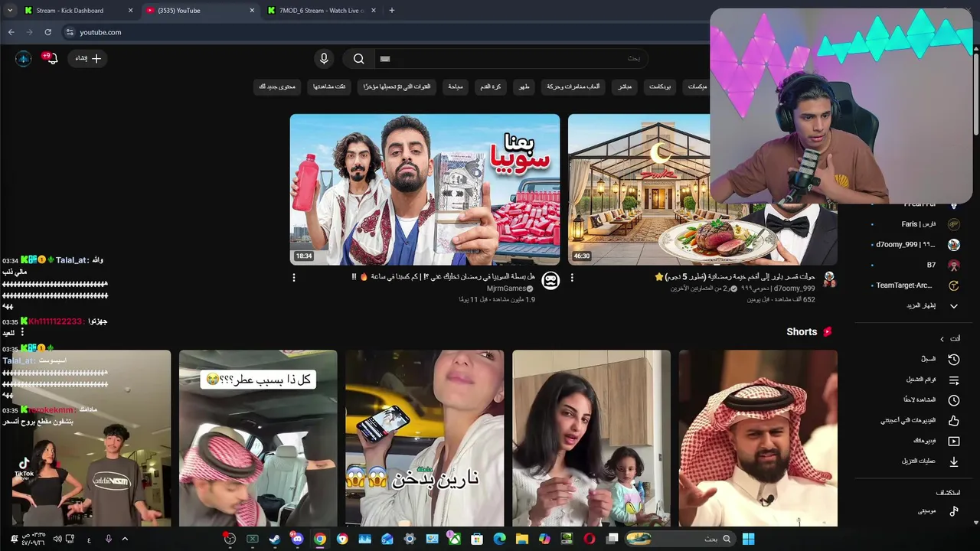Open the notifications bell with 9+ badge

point(51,58)
